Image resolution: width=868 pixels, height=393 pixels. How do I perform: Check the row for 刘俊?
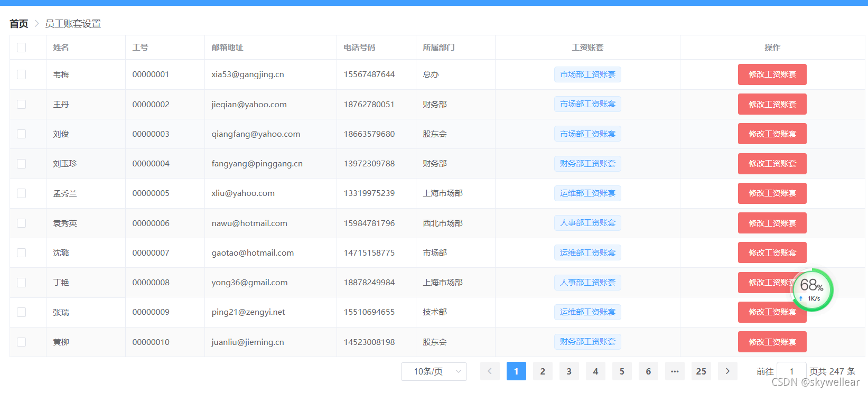tap(22, 134)
